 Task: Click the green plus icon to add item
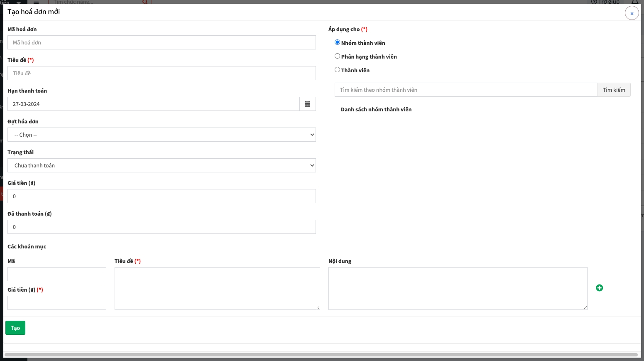pos(599,288)
